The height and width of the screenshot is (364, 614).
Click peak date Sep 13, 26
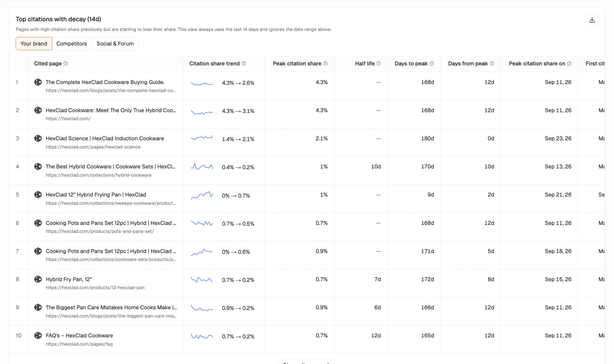tap(558, 167)
